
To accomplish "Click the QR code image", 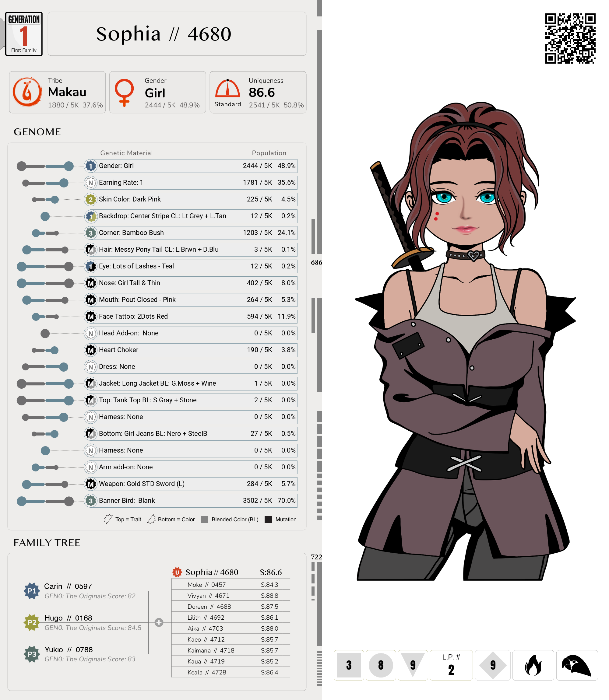I will (x=570, y=38).
